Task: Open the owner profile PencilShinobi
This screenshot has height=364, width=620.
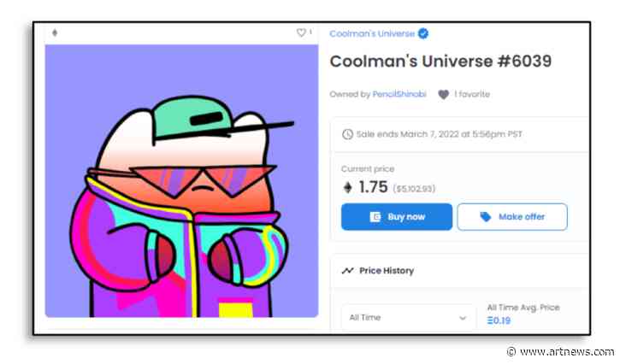Action: tap(399, 94)
